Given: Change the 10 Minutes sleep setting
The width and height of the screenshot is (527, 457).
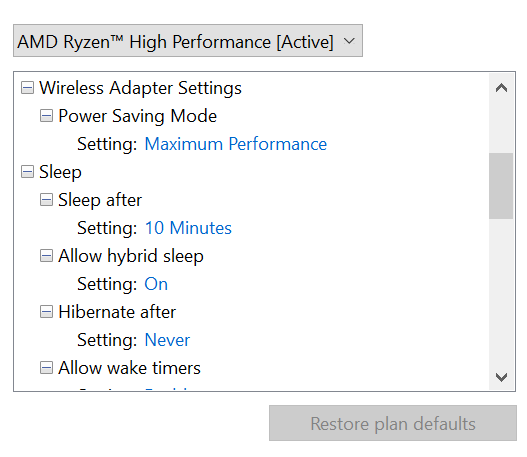Looking at the screenshot, I should tap(188, 228).
